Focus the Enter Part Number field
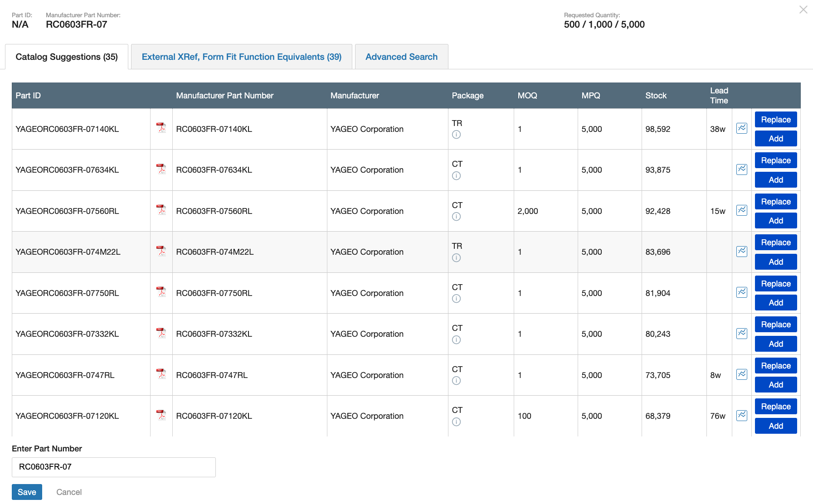 click(113, 467)
